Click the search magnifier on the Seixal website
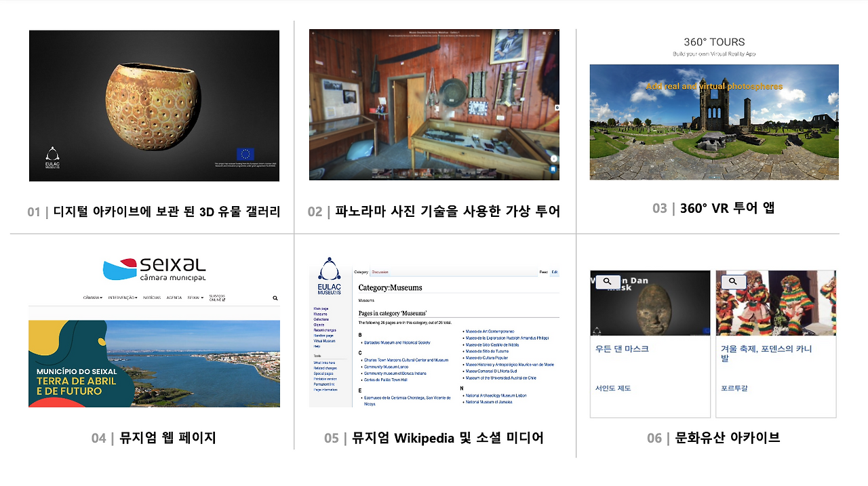 pos(275,298)
